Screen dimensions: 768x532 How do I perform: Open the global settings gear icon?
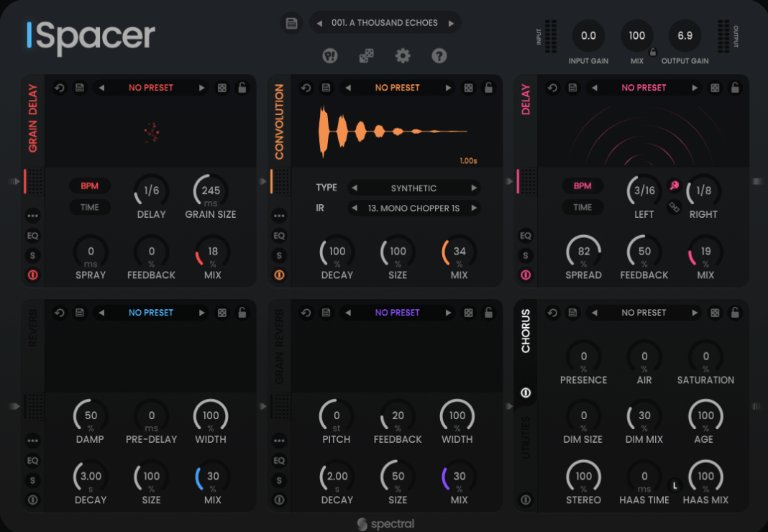(x=403, y=55)
